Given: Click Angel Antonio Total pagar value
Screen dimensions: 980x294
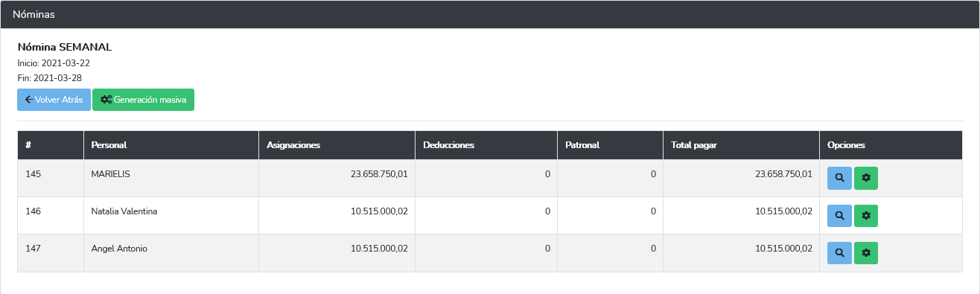Looking at the screenshot, I should pos(783,249).
